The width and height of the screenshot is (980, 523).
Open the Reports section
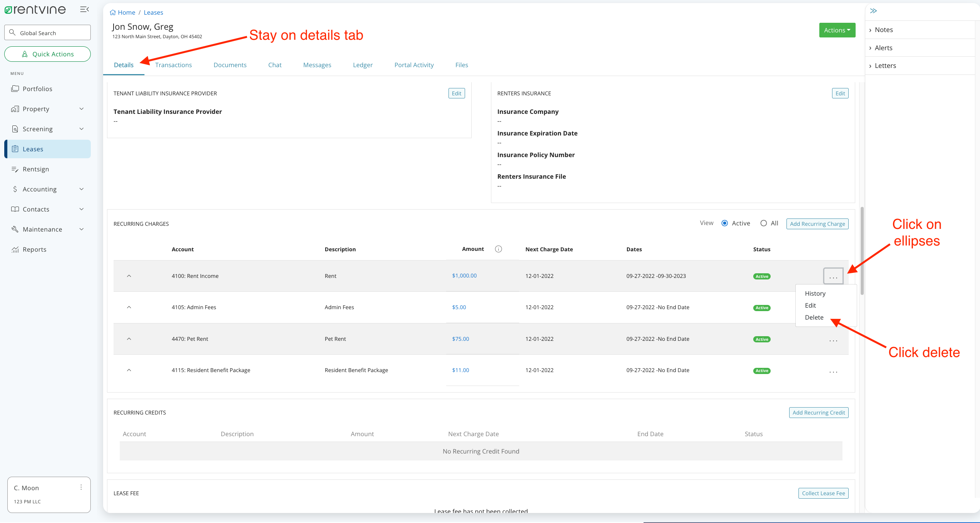click(x=34, y=249)
